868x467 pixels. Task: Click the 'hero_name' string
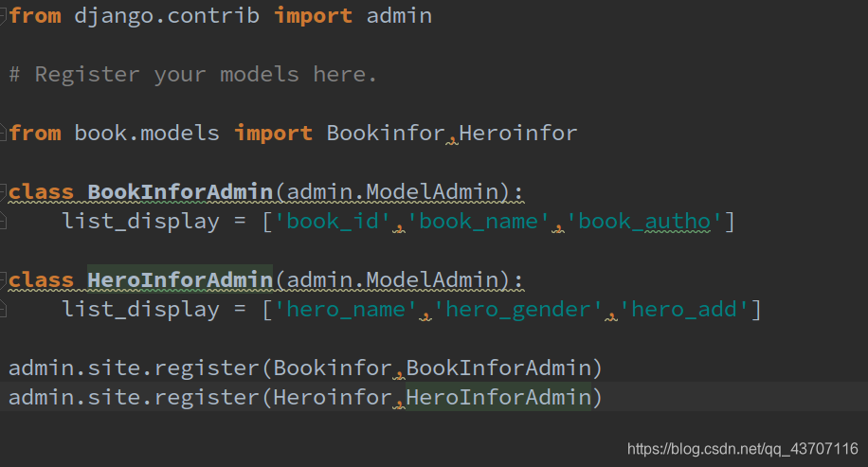(x=346, y=310)
